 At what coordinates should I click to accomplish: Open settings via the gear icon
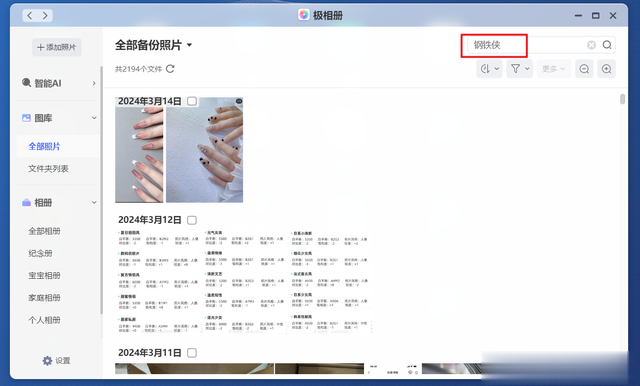[x=47, y=361]
